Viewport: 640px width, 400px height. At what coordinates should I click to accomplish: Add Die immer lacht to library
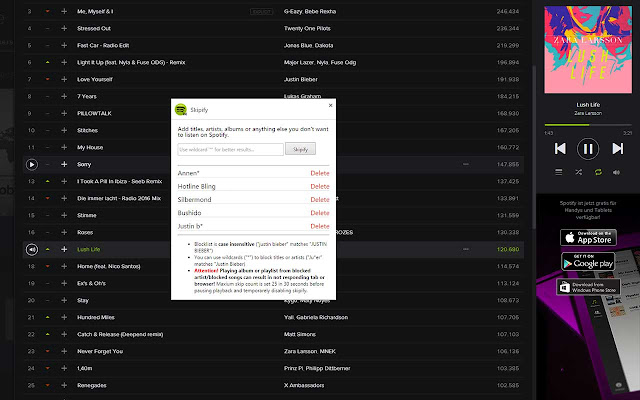pos(64,198)
